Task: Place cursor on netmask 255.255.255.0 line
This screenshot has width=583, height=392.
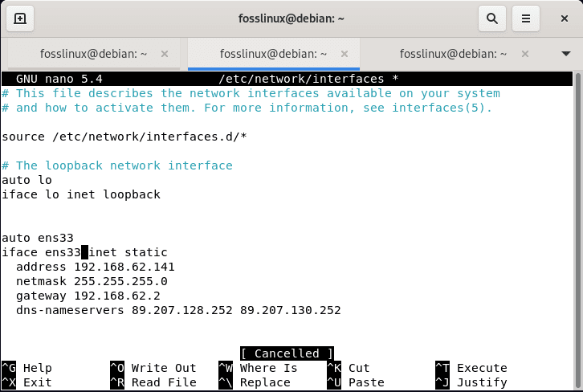Action: [x=92, y=281]
